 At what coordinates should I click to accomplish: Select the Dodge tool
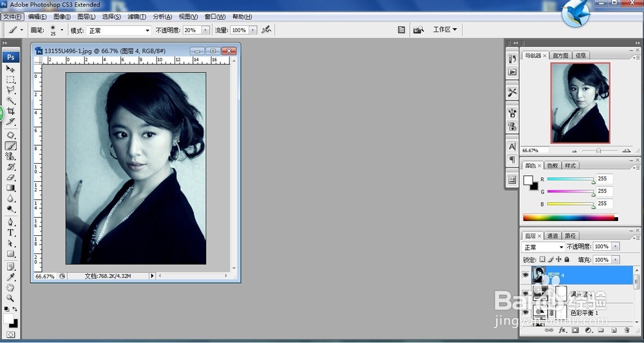tap(10, 210)
